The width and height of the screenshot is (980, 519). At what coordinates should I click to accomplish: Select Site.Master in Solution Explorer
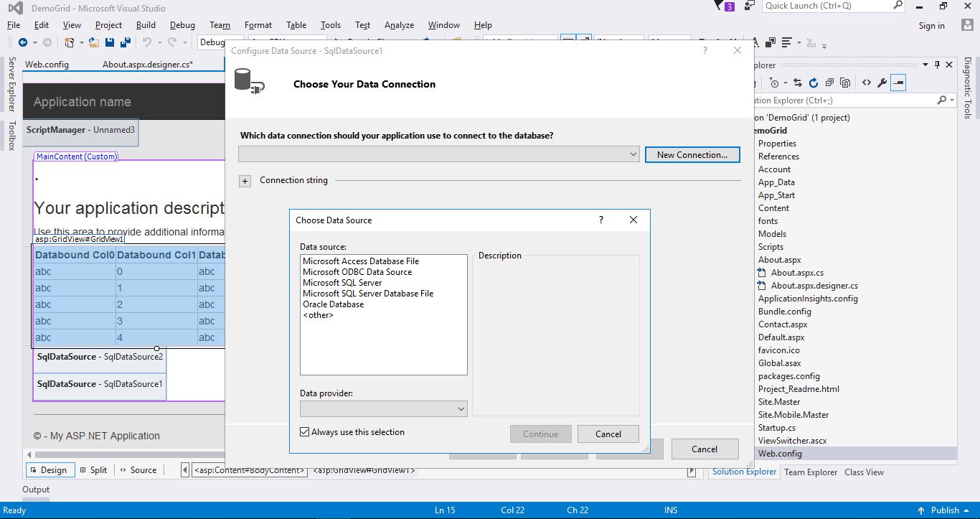point(779,402)
